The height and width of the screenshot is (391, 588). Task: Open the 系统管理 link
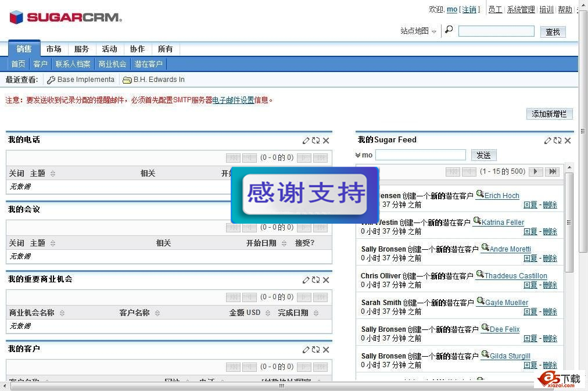click(x=521, y=9)
